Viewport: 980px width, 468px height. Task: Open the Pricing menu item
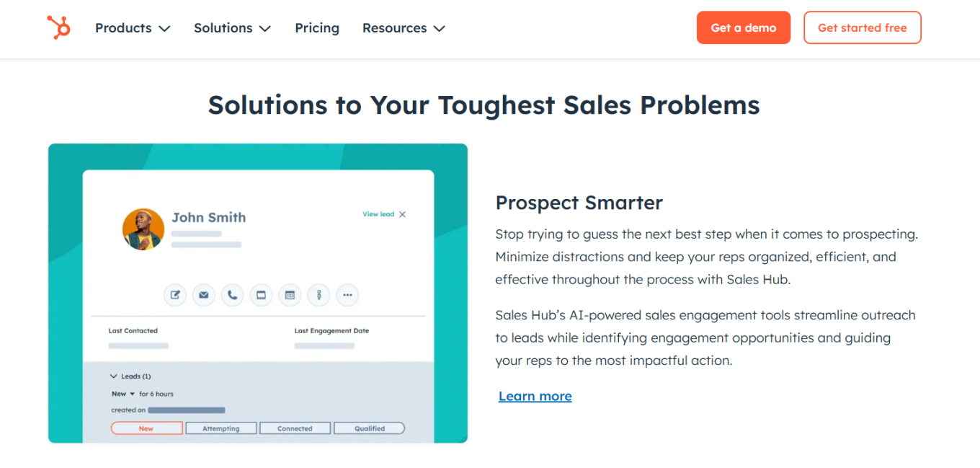[x=317, y=27]
